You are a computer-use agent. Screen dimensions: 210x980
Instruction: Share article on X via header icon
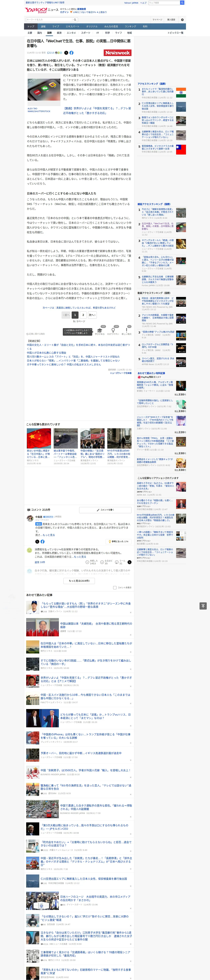tap(66, 53)
